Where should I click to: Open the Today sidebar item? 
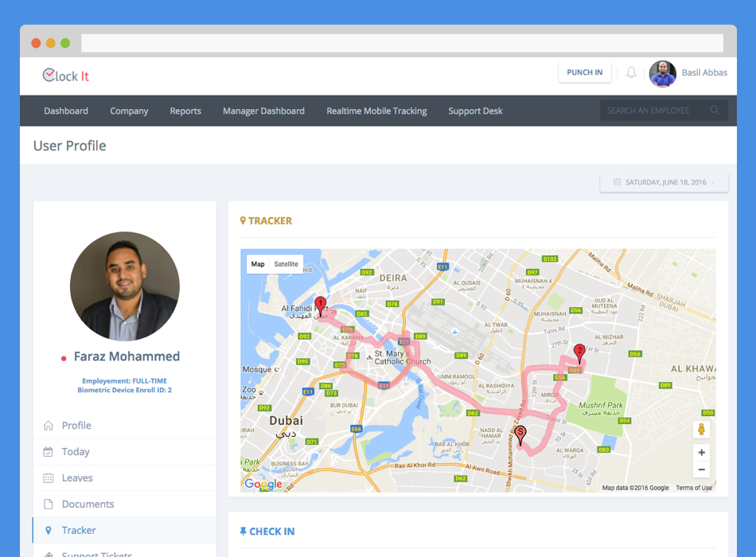[124, 452]
